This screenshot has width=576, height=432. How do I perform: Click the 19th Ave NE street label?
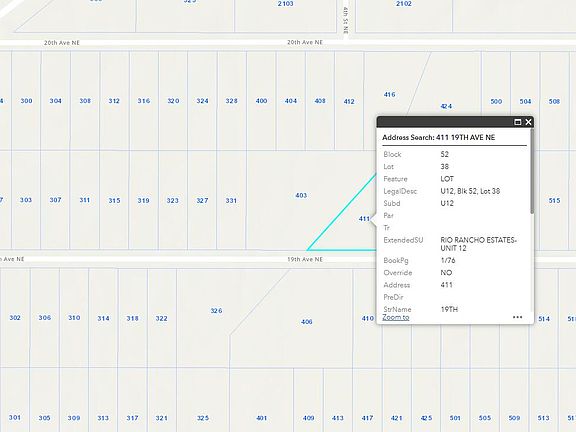click(x=305, y=259)
